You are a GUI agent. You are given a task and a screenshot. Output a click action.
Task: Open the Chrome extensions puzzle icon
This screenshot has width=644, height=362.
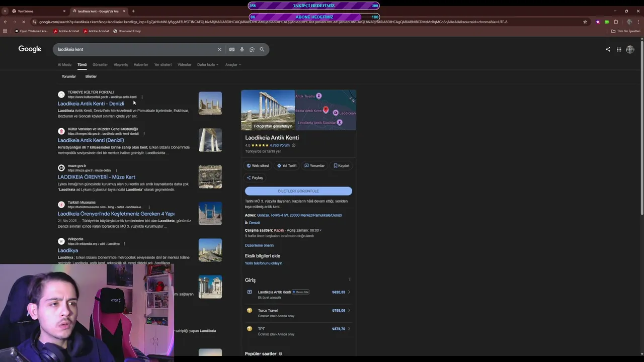pyautogui.click(x=616, y=22)
